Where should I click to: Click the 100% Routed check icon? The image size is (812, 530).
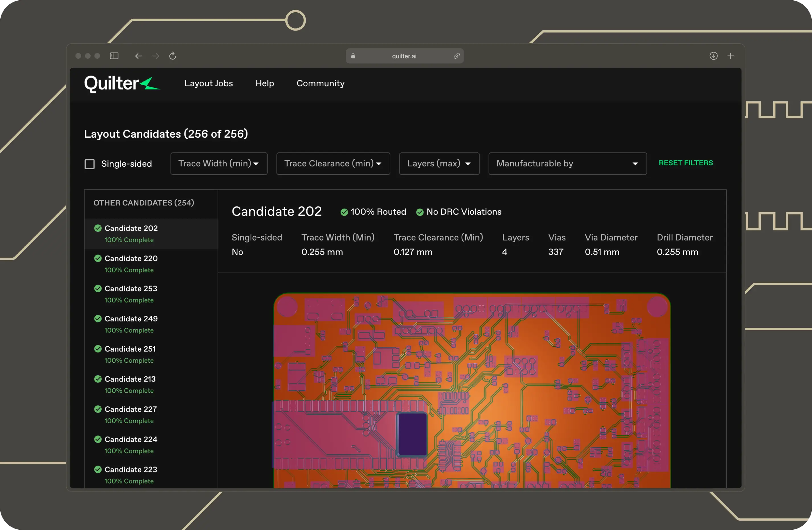[344, 212]
